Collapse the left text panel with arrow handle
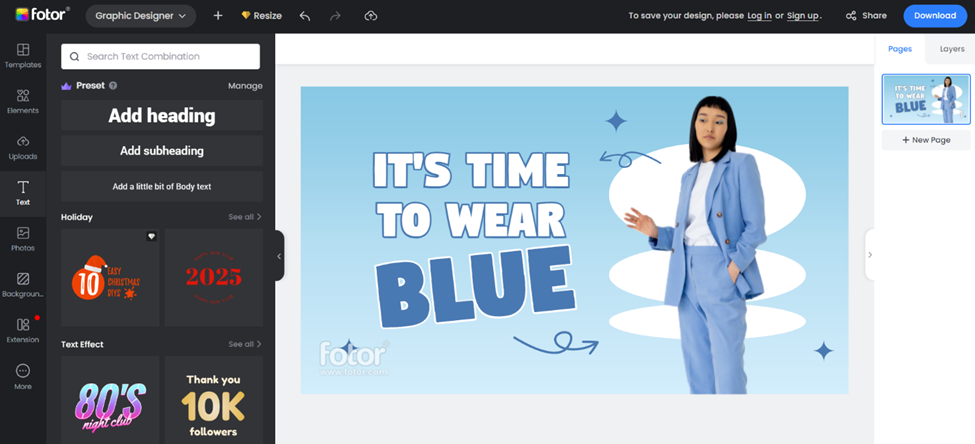Image resolution: width=975 pixels, height=444 pixels. pyautogui.click(x=279, y=256)
